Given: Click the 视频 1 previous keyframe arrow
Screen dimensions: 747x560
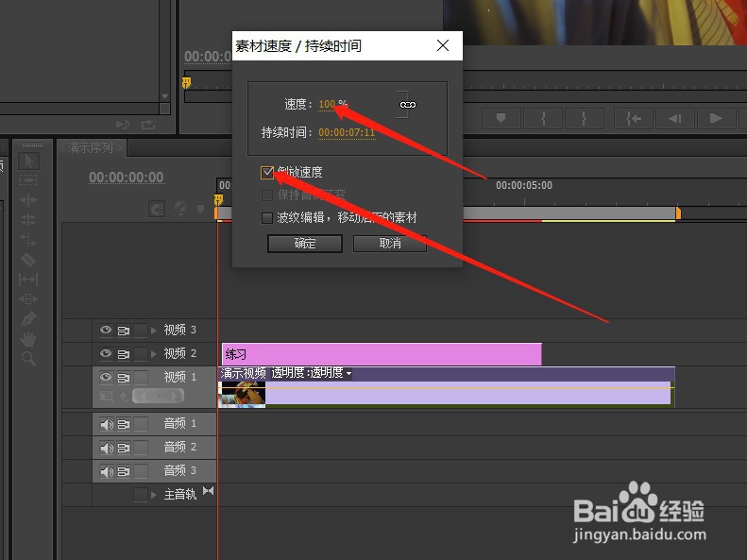Looking at the screenshot, I should [142, 397].
